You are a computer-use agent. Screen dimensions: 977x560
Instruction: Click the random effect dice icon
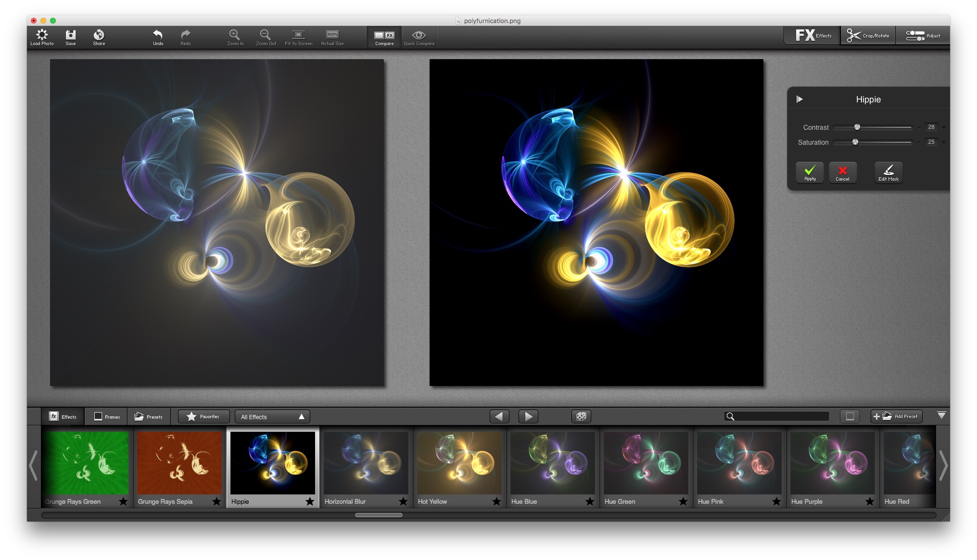tap(581, 416)
